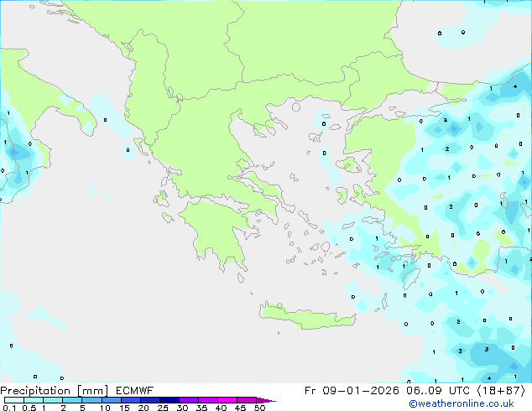Click the '20' legend value label
This screenshot has width=532, height=411.
point(143,408)
